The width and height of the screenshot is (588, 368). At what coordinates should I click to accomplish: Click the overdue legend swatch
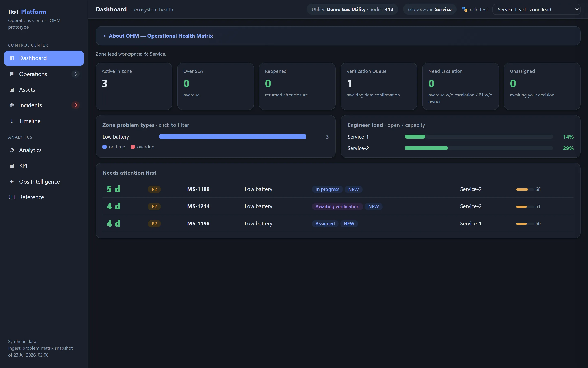click(133, 147)
